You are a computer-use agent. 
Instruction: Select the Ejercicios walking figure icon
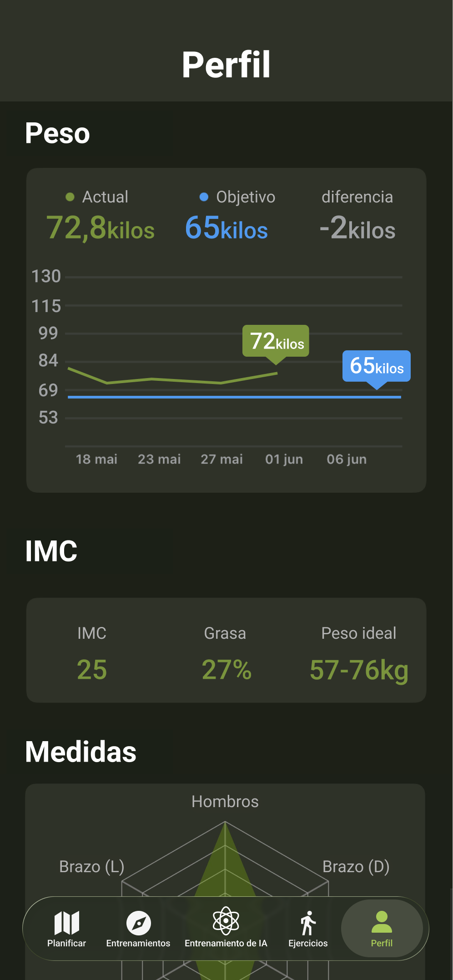pyautogui.click(x=308, y=923)
